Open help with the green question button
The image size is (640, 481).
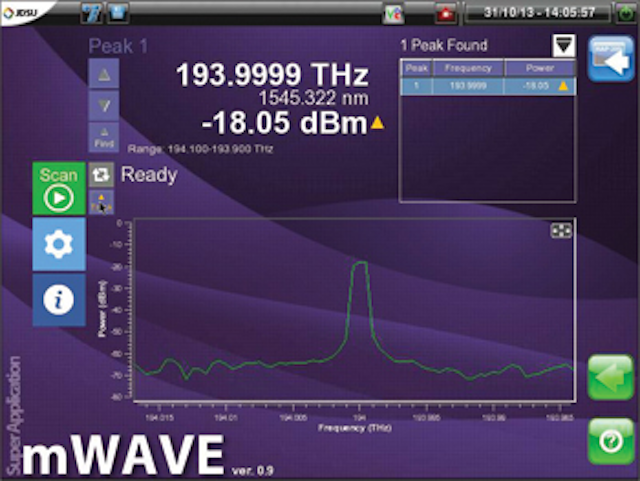[x=611, y=441]
